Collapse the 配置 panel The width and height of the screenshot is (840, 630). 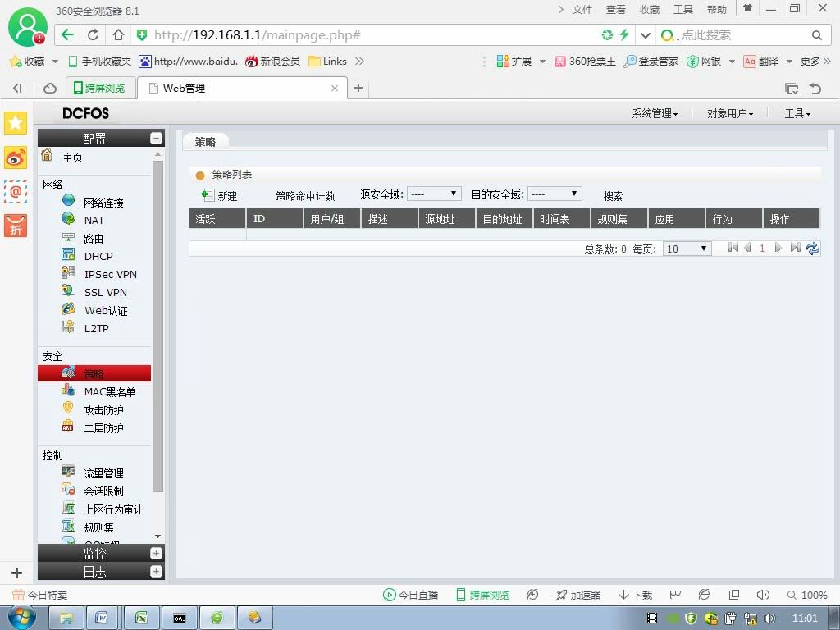(156, 138)
